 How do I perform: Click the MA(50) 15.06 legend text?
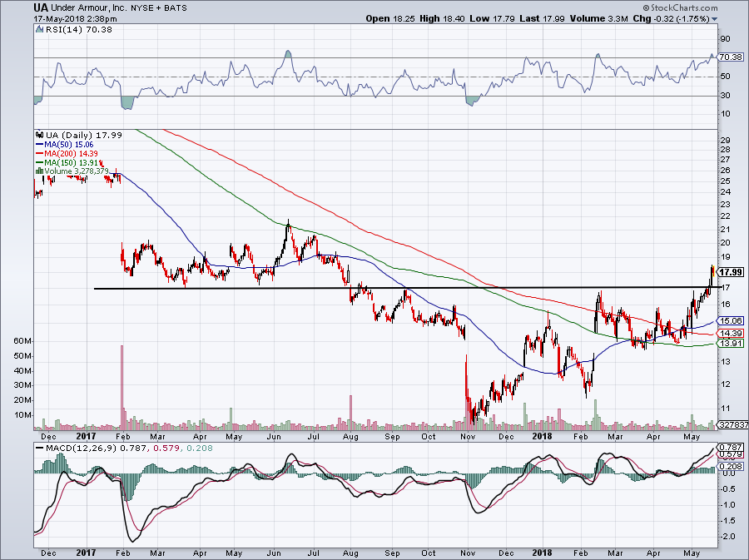[69, 144]
